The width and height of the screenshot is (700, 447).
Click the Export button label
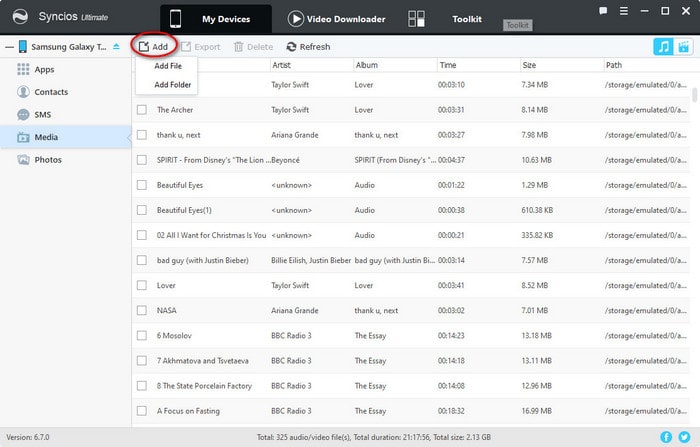click(207, 46)
